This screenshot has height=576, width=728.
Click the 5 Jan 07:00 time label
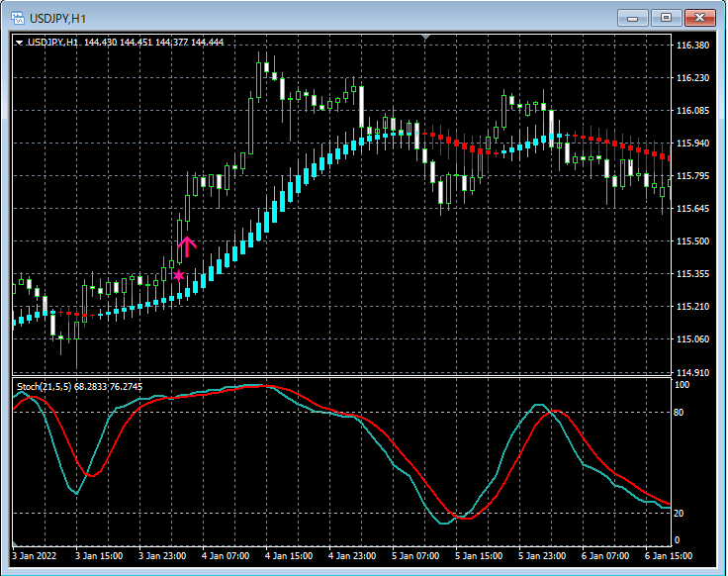click(415, 556)
